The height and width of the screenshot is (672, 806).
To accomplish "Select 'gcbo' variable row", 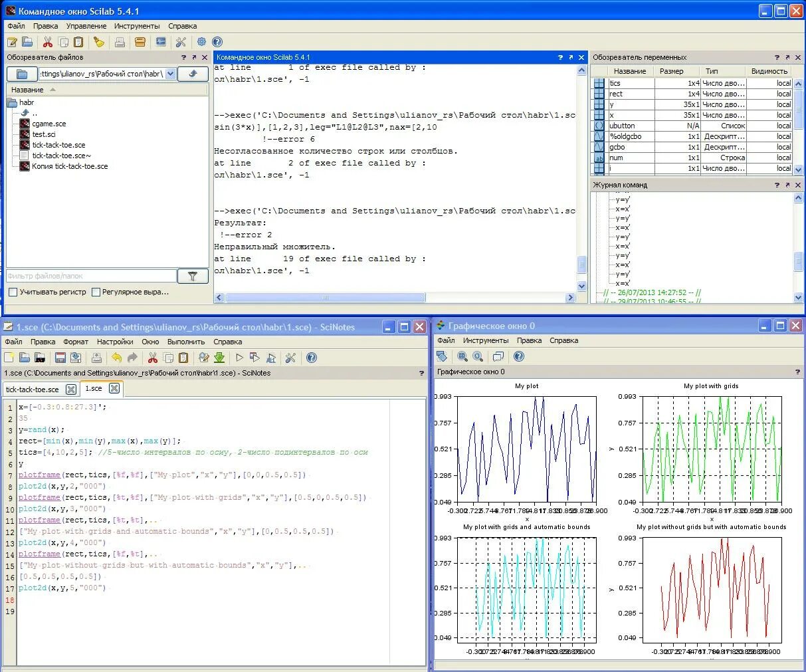I will 692,147.
